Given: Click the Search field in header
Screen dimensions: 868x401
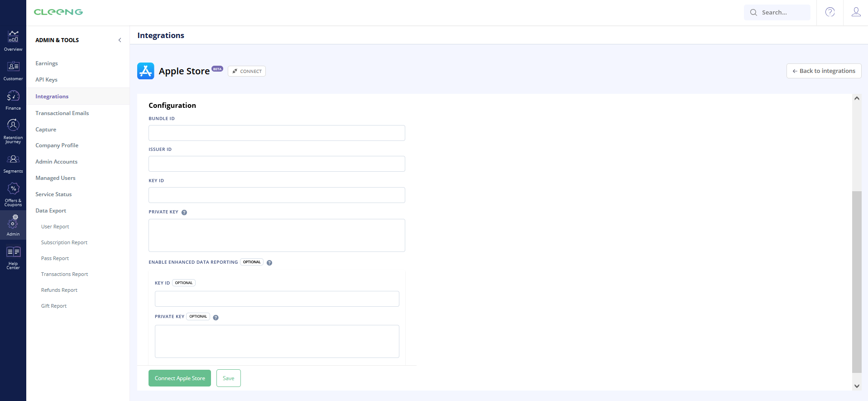Looking at the screenshot, I should [777, 13].
